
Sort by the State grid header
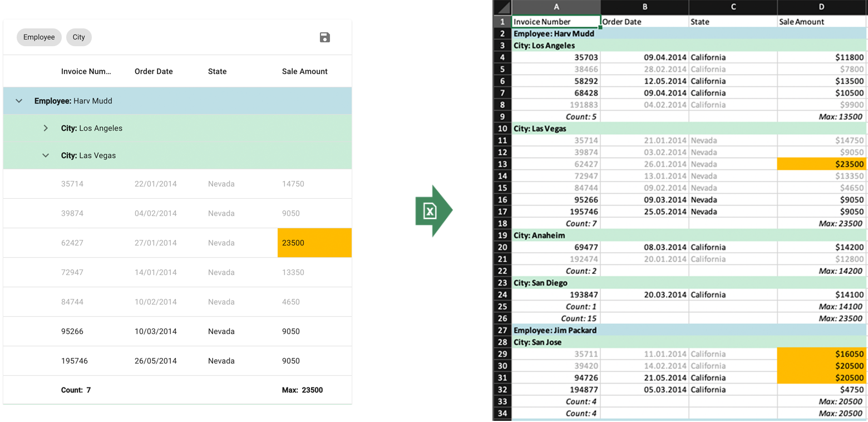point(217,71)
